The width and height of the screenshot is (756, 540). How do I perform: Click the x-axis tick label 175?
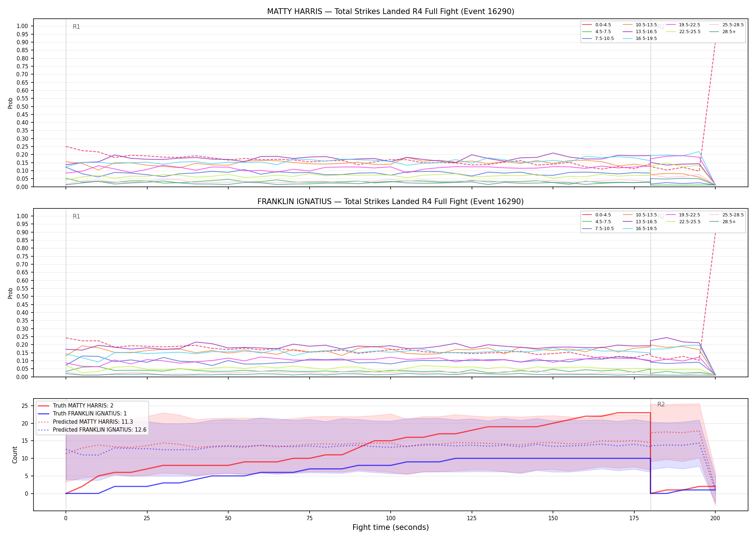click(x=634, y=518)
